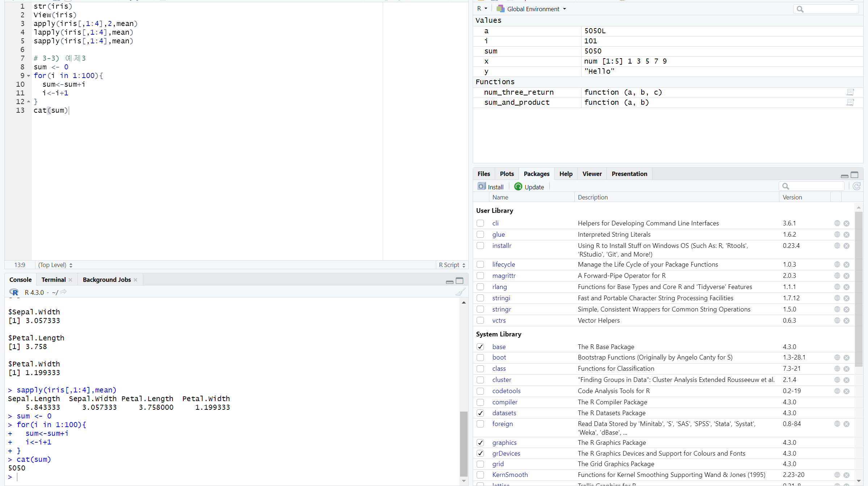The width and height of the screenshot is (868, 486).
Task: Click the clear console broom icon
Action: tap(460, 292)
